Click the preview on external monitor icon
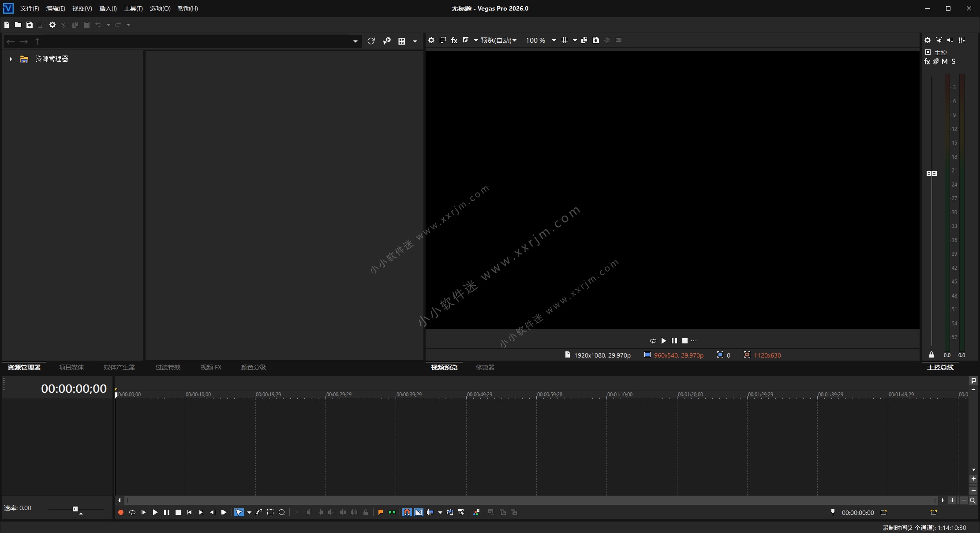The width and height of the screenshot is (980, 533). (x=443, y=40)
